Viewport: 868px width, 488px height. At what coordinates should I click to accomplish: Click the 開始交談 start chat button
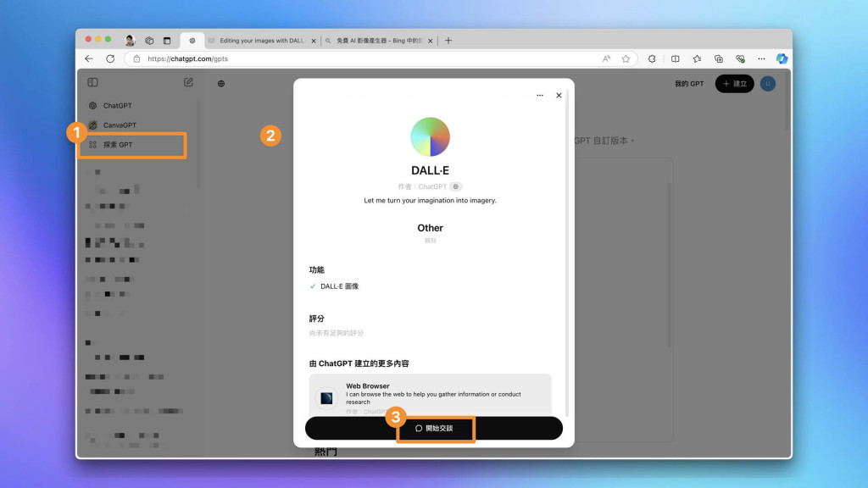tap(434, 428)
